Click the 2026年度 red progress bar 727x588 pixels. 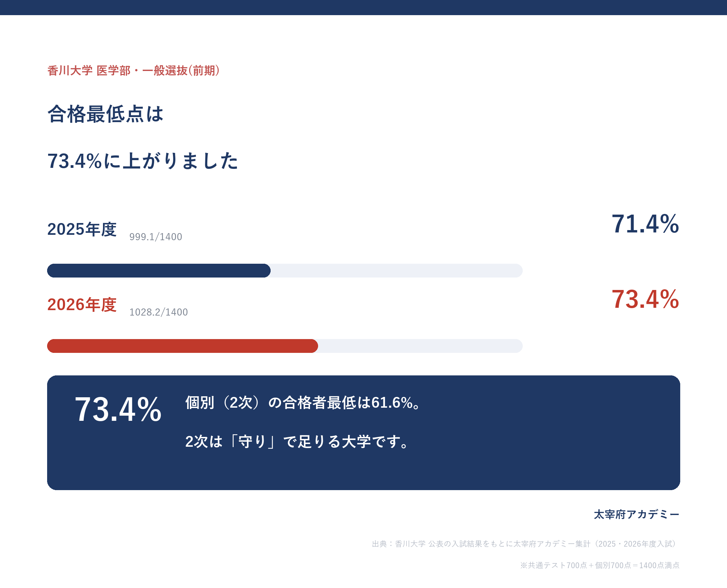point(182,346)
